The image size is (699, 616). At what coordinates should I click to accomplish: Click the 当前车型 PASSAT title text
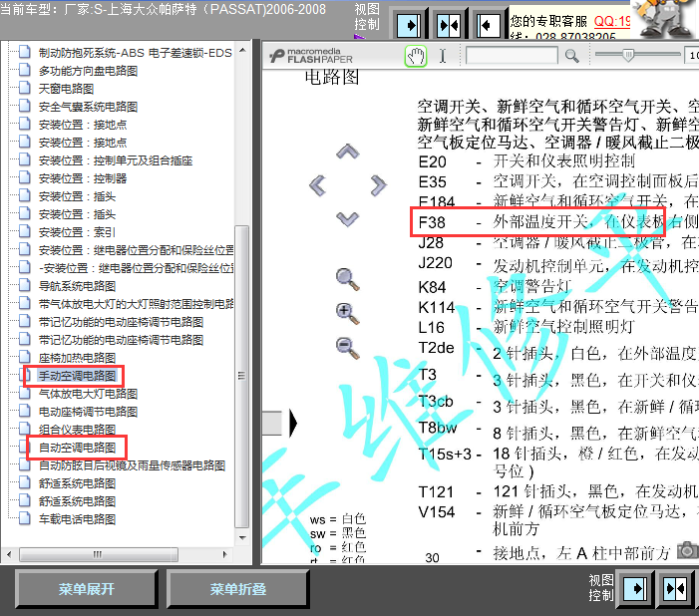(164, 9)
